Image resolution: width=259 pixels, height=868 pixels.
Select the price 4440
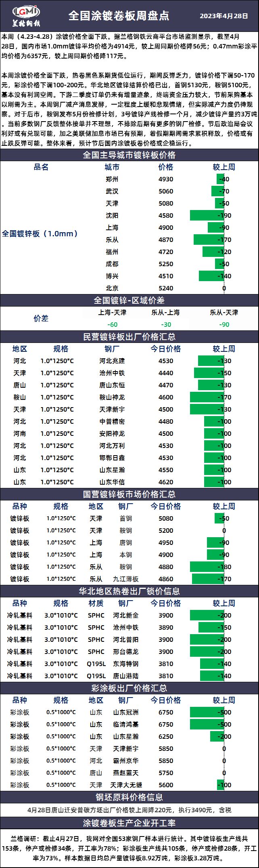[166, 373]
